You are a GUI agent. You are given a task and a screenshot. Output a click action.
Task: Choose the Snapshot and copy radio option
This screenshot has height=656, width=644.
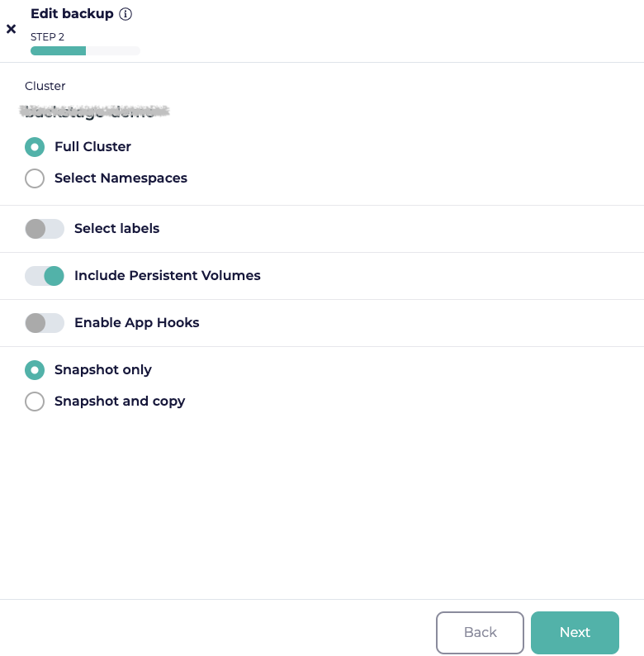[35, 402]
